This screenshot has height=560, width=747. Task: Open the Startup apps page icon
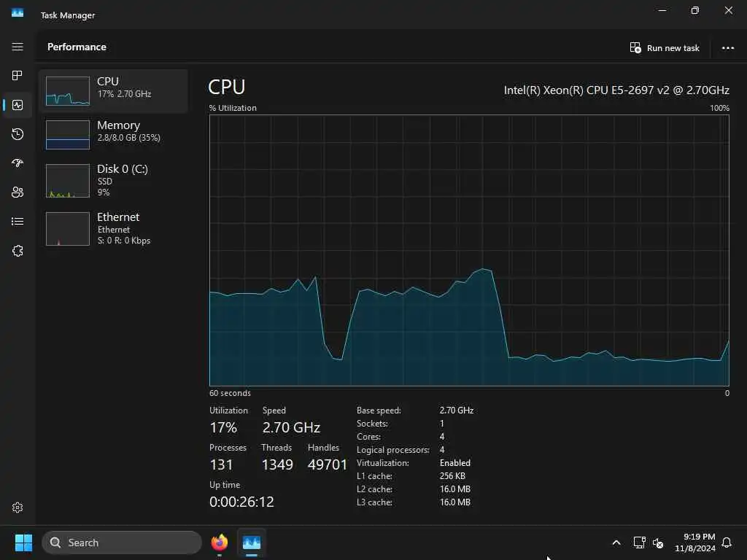18,163
